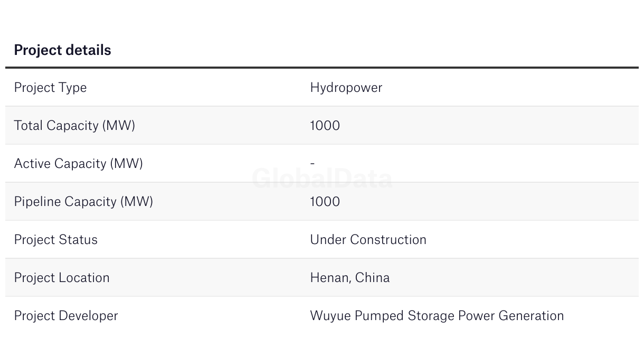Click the Under Construction status value
This screenshot has height=356, width=644.
pos(368,240)
